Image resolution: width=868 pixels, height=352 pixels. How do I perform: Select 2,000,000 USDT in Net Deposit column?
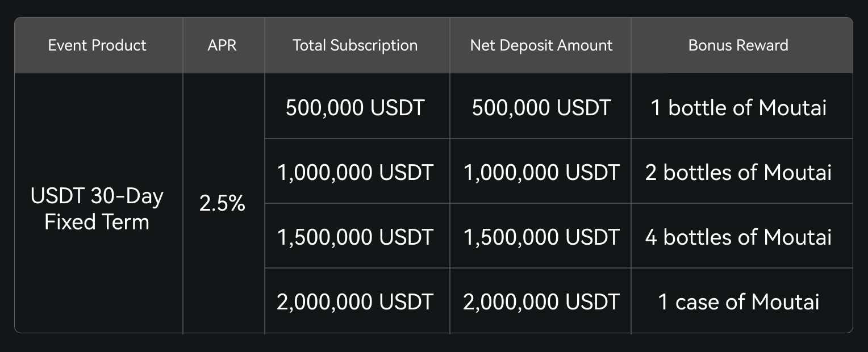[x=541, y=301]
